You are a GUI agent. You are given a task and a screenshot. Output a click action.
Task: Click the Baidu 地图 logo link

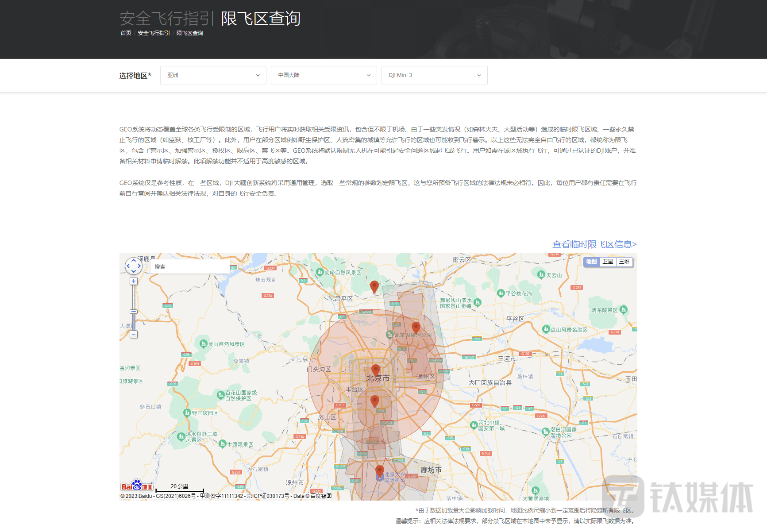[137, 486]
